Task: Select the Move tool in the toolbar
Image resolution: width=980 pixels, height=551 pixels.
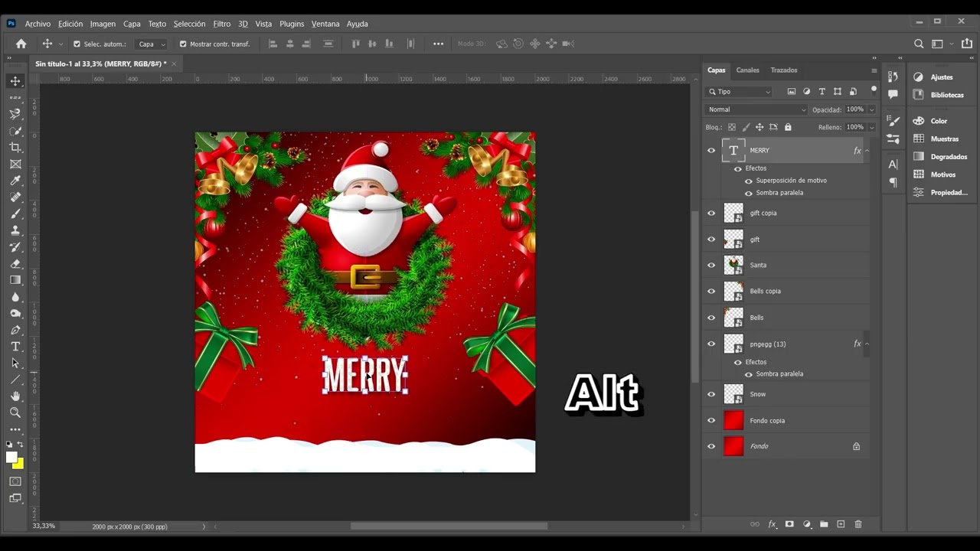Action: pyautogui.click(x=15, y=81)
